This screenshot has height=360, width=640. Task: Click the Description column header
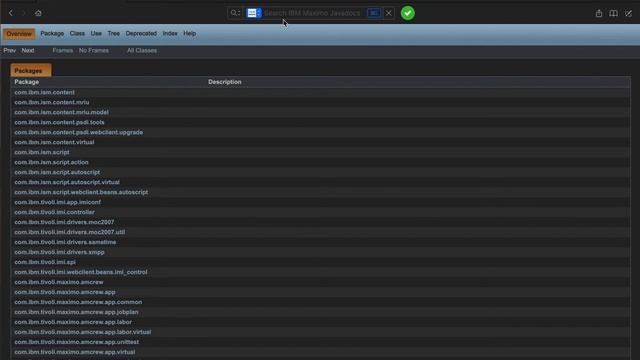tap(225, 82)
